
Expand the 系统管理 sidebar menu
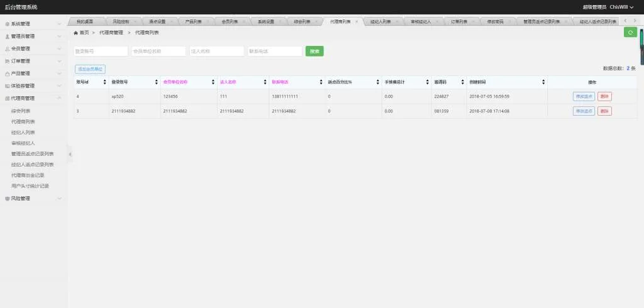point(33,24)
